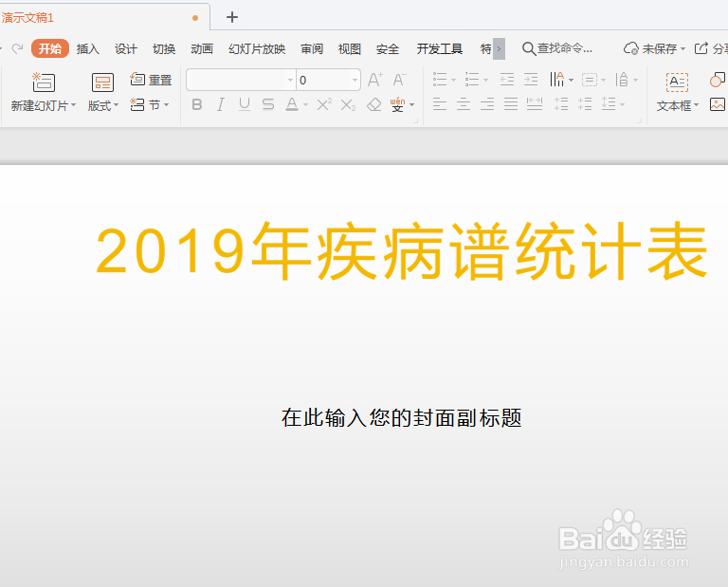Toggle Underline formatting
728x587 pixels.
[245, 105]
